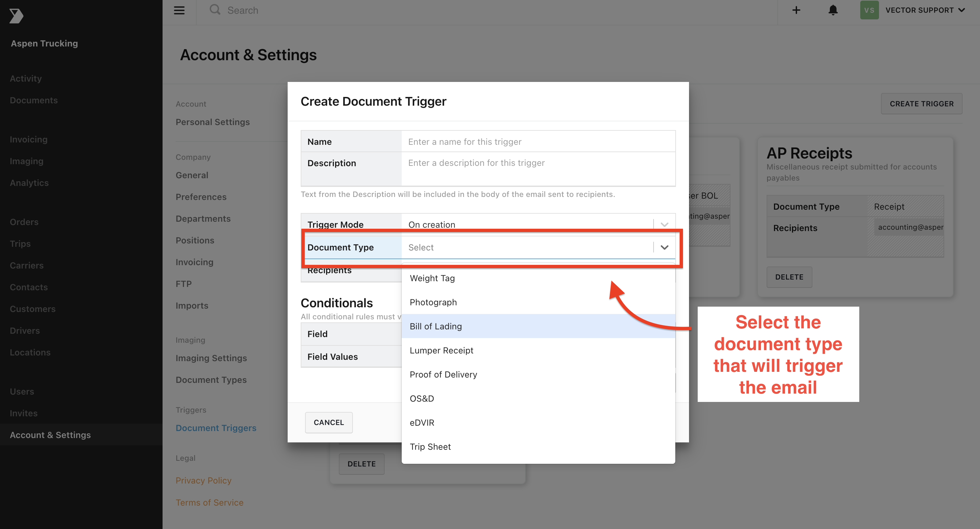Open the Privacy Policy link
This screenshot has width=980, height=529.
(204, 480)
